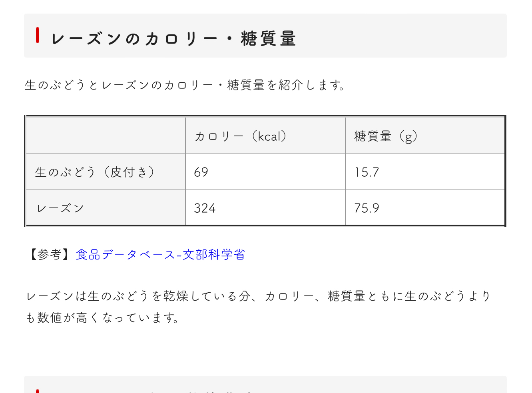The image size is (532, 393).
Task: Select the 生のぶどう（皮付き） row label
Action: point(95,172)
